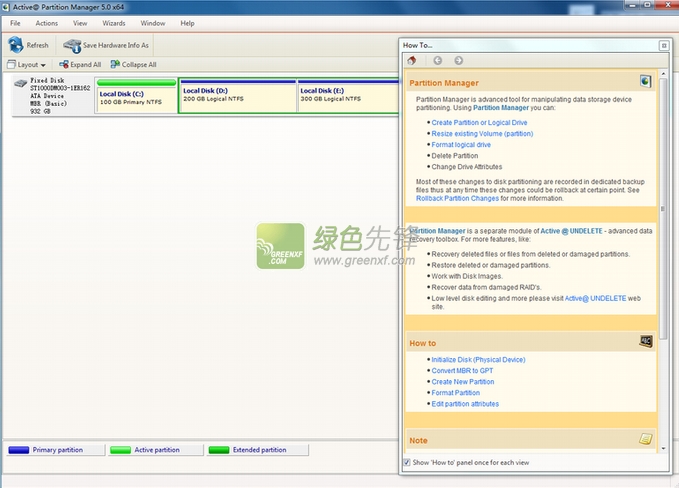Click the Active partition light-green swatch

point(120,450)
